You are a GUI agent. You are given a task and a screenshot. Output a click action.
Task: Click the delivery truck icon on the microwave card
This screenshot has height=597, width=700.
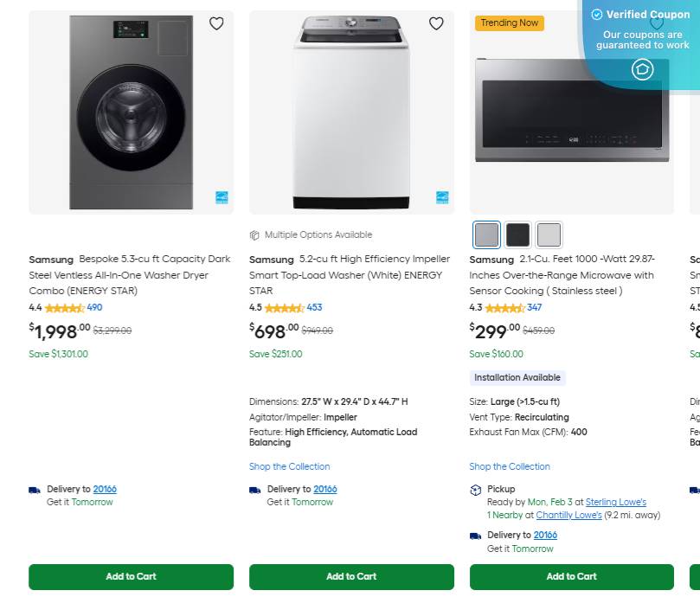coord(476,535)
